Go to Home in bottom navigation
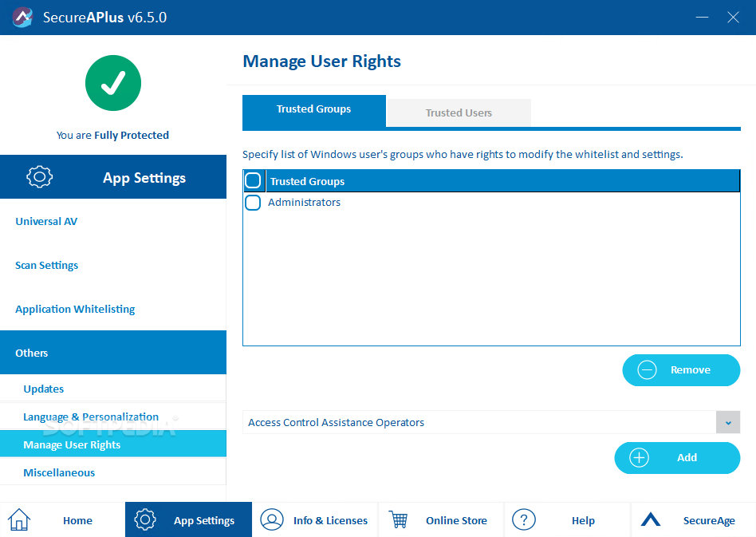Viewport: 756px width, 537px height. tap(63, 519)
